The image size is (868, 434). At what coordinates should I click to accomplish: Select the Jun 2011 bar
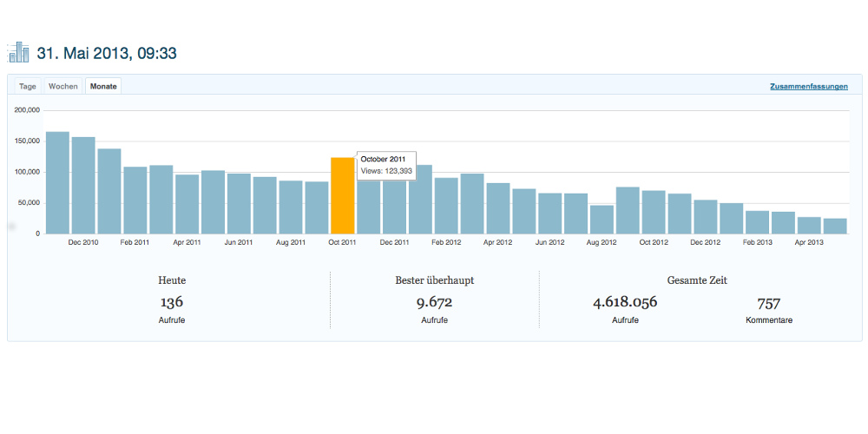pos(239,204)
